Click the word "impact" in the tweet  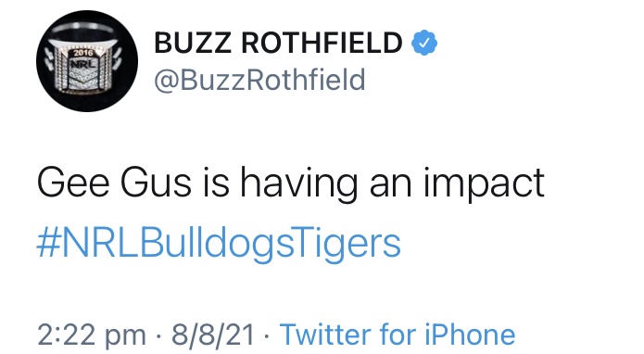coord(484,183)
